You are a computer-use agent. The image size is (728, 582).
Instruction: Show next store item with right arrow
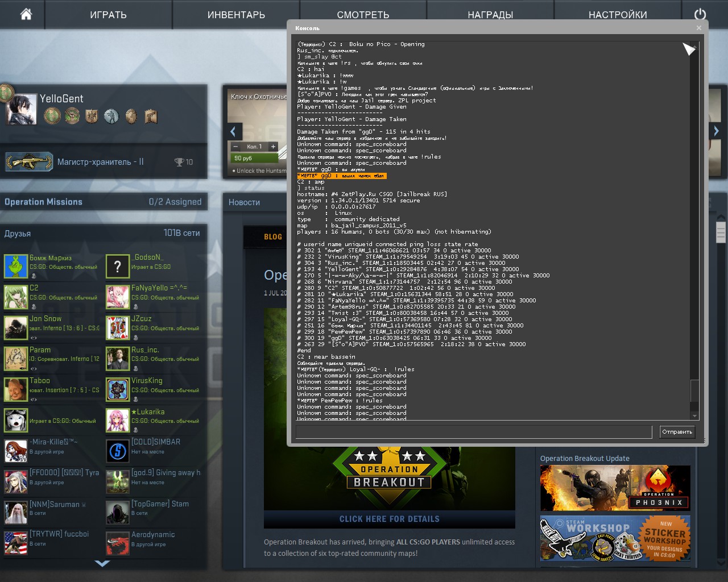716,131
